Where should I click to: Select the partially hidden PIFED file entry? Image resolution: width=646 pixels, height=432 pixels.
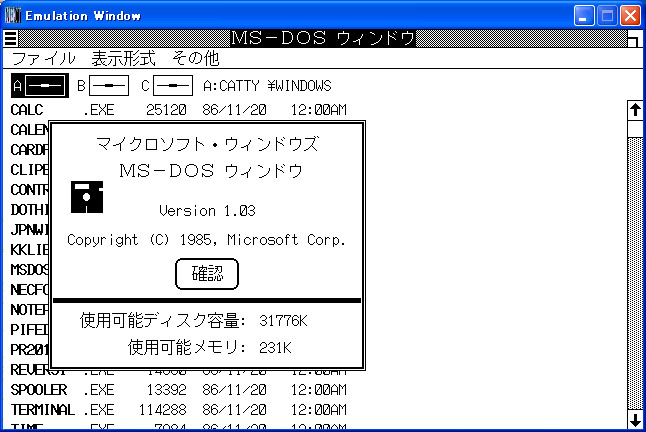[x=29, y=329]
